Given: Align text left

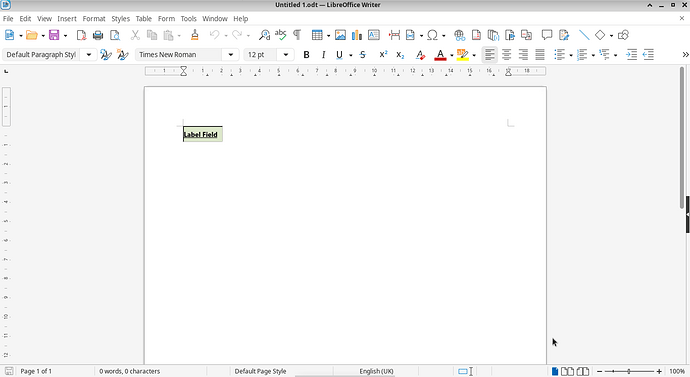Looking at the screenshot, I should pos(490,55).
